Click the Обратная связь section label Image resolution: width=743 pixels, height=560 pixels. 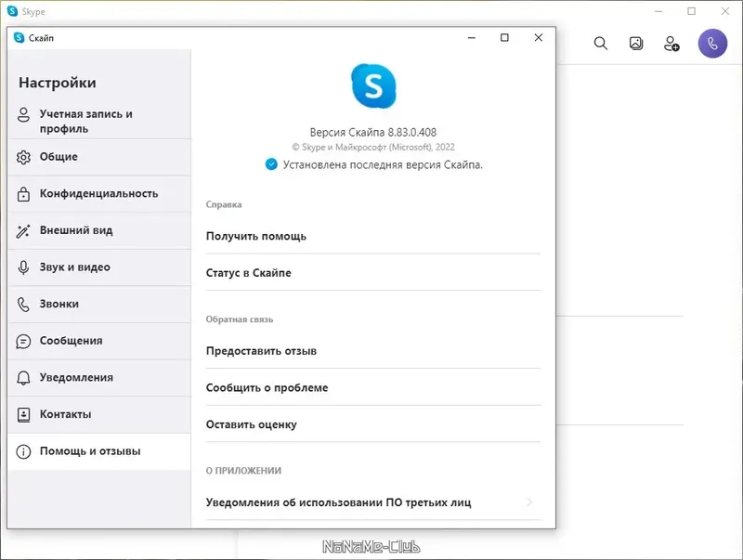240,319
